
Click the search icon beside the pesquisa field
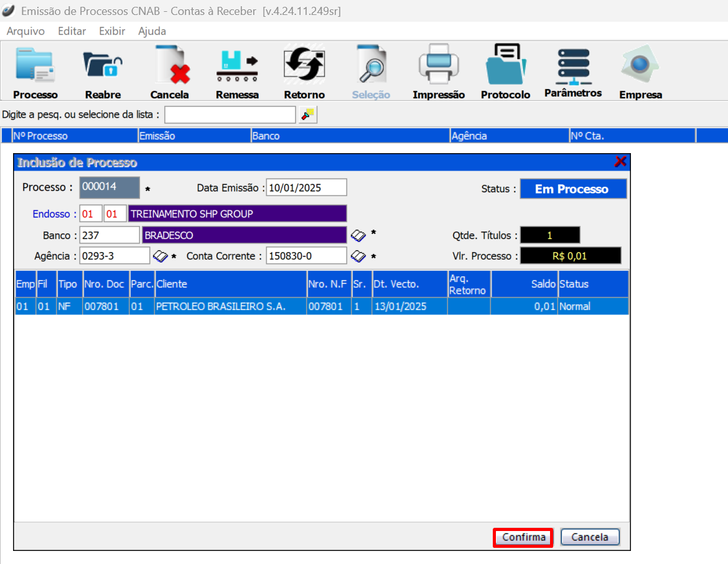tap(308, 115)
